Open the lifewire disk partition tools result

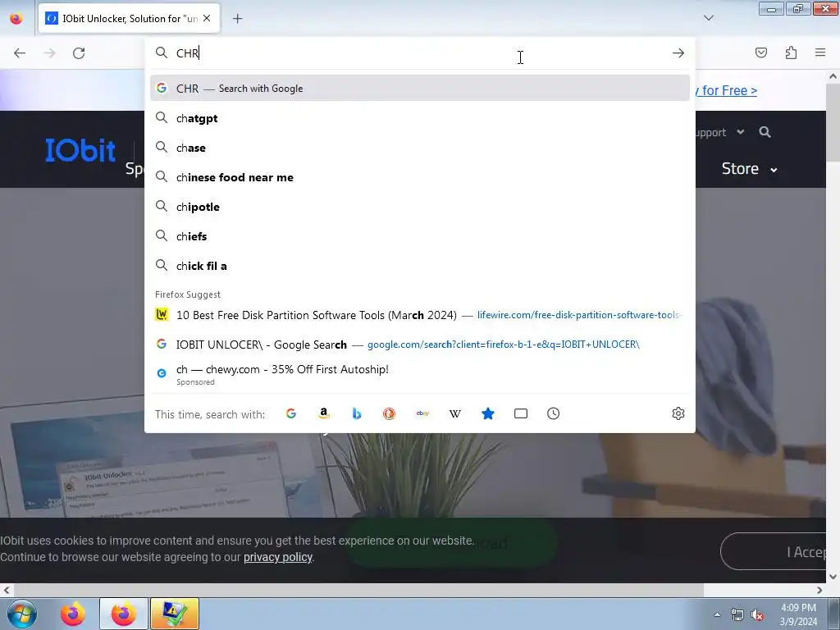[420, 314]
